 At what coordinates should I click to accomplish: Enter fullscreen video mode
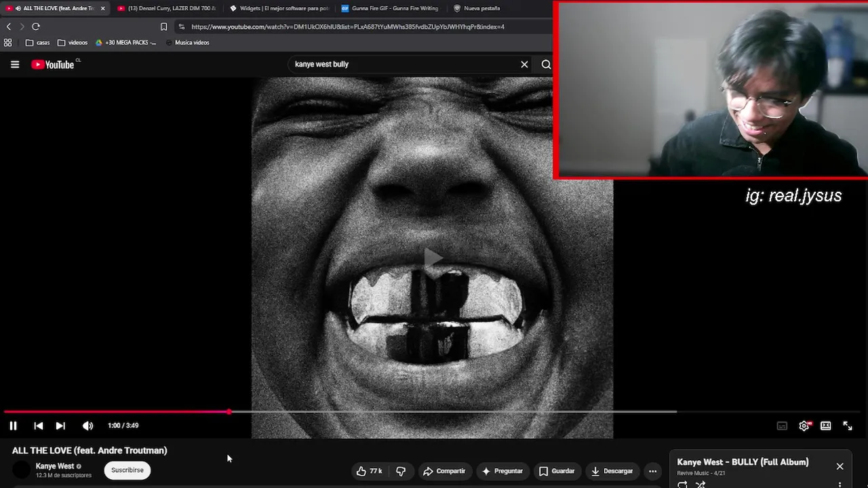point(848,426)
